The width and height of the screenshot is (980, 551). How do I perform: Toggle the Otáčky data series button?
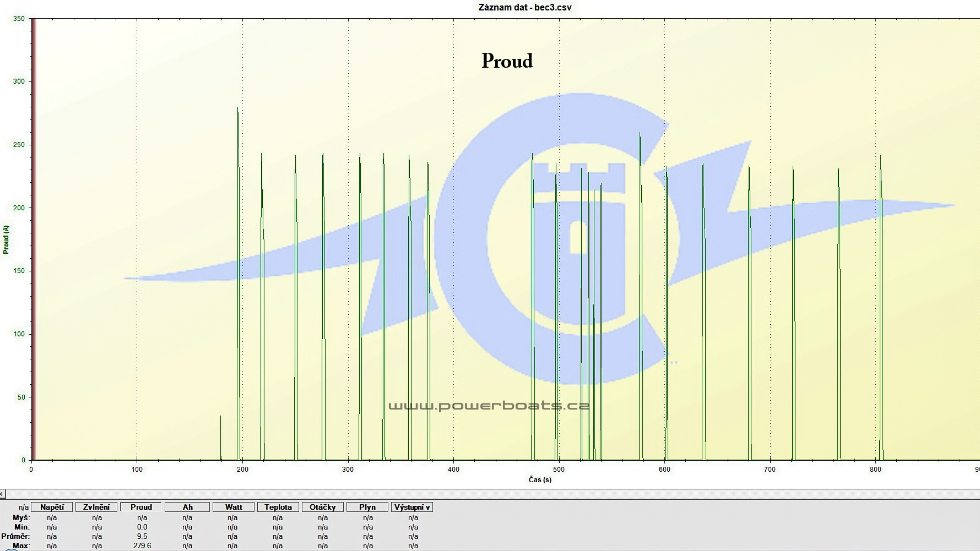tap(323, 507)
